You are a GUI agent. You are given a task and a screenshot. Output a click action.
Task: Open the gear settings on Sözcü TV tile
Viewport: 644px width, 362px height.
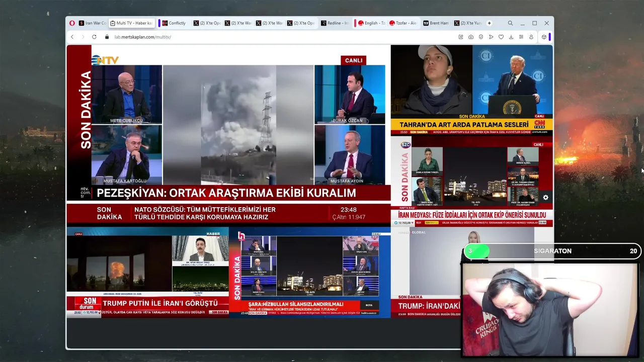click(x=546, y=198)
